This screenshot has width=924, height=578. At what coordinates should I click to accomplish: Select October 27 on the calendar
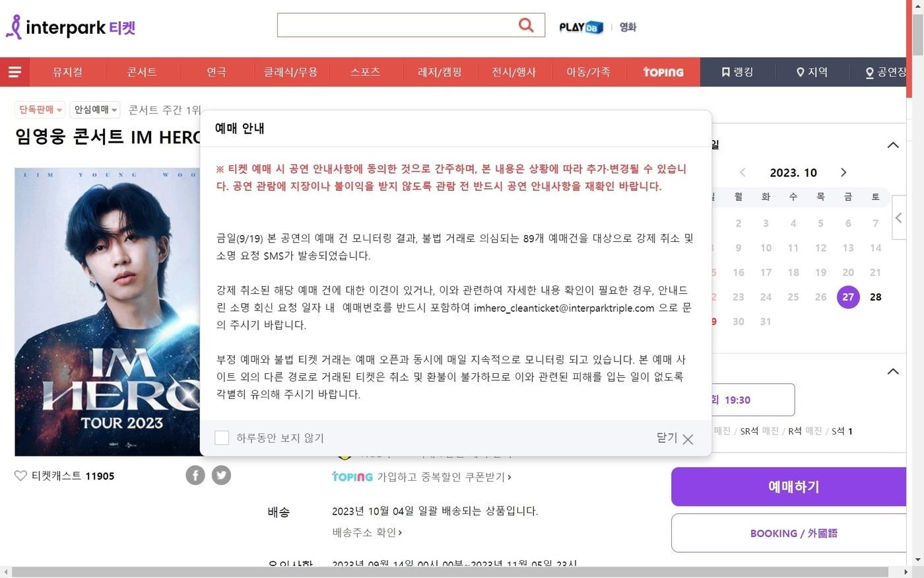pos(848,297)
